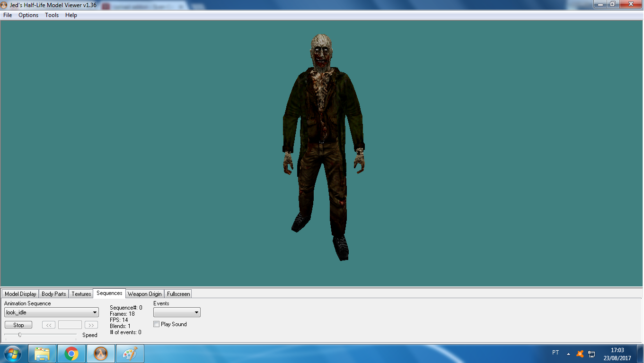Click the network status tray icon
The image size is (644, 363).
pos(592,354)
